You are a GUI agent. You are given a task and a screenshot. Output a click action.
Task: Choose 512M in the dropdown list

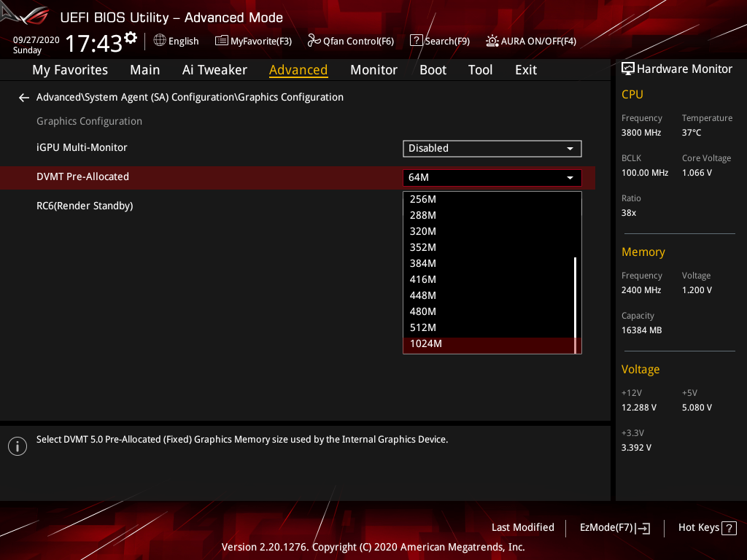pos(489,327)
